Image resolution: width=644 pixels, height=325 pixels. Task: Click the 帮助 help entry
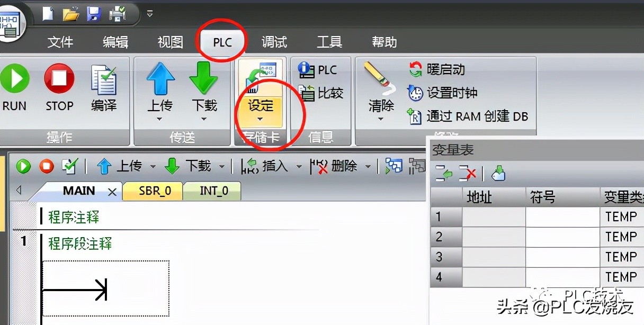(x=383, y=42)
